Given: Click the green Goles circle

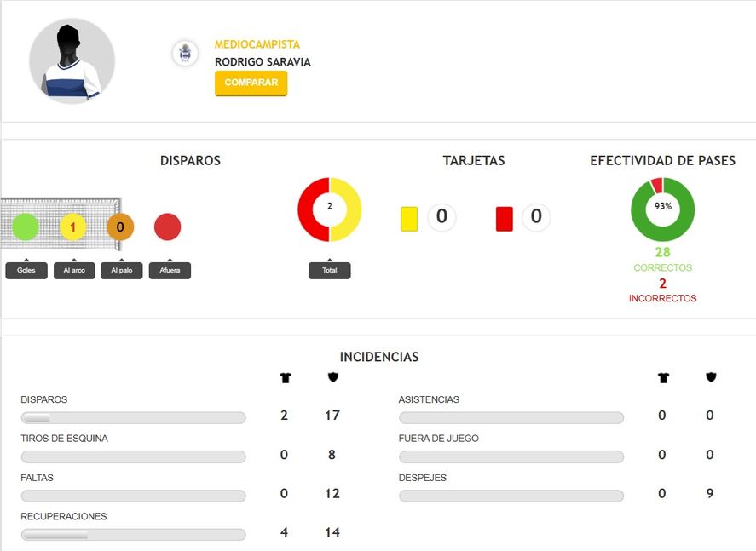Looking at the screenshot, I should click(25, 227).
